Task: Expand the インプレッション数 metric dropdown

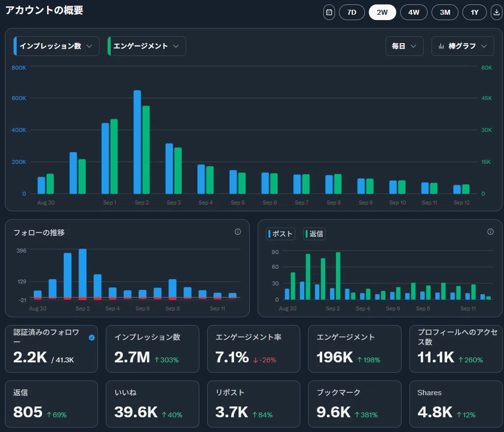Action: pos(56,46)
